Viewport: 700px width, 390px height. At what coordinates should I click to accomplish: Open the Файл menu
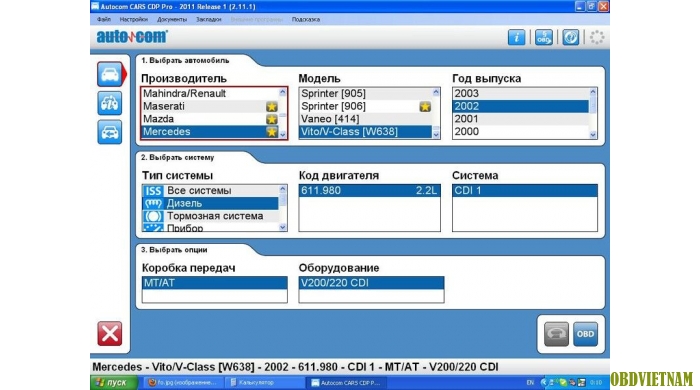tap(104, 20)
